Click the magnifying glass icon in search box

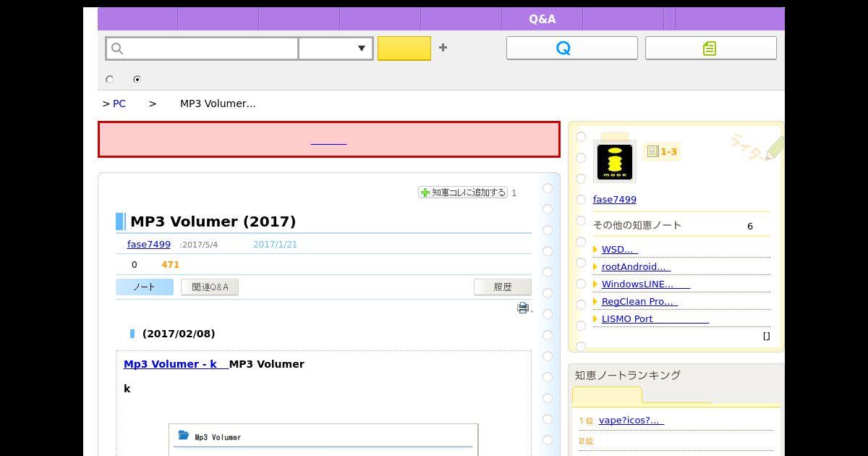pos(117,48)
